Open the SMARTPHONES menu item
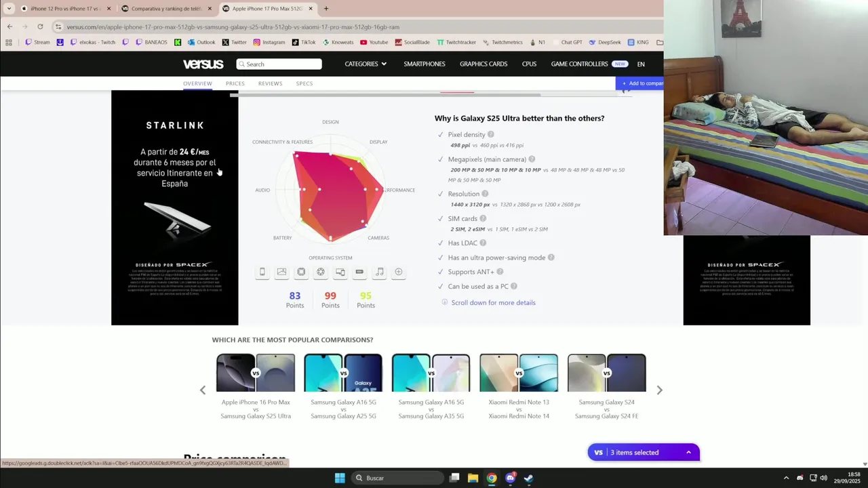The height and width of the screenshot is (488, 868). coord(425,64)
